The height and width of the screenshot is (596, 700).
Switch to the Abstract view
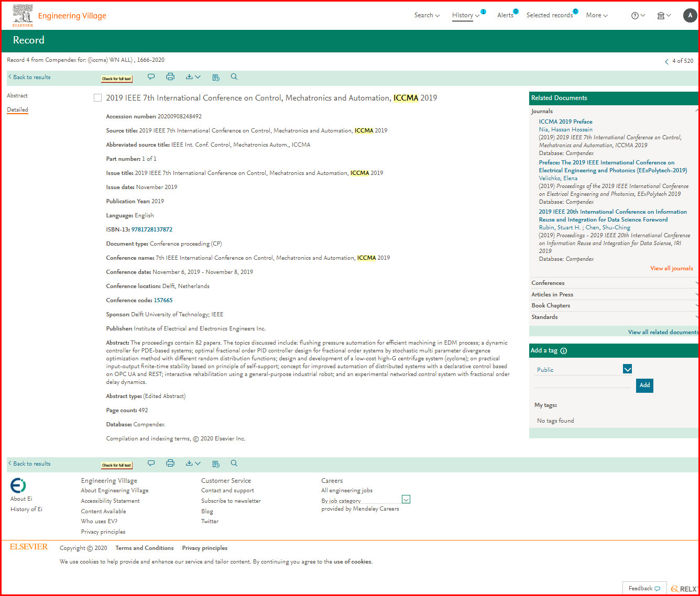(x=17, y=95)
